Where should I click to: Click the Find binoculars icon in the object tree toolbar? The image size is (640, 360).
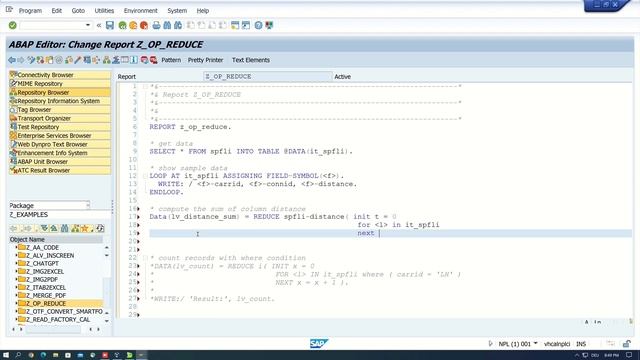[x=64, y=229]
